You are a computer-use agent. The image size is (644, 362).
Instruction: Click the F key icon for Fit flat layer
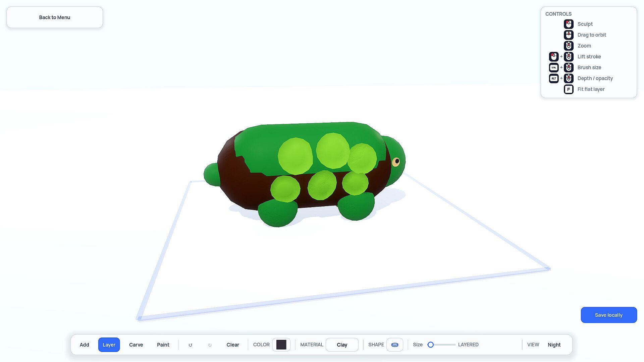569,89
